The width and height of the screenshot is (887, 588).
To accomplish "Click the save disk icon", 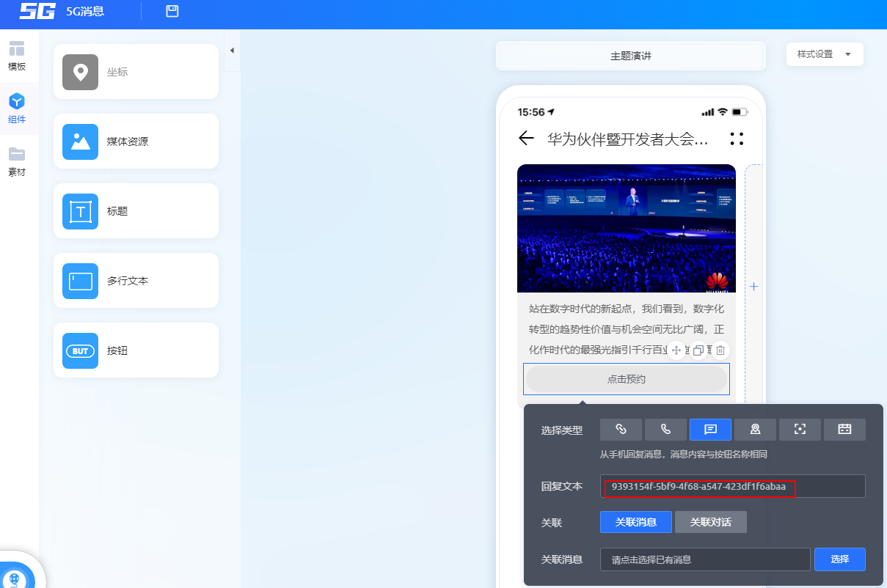I will click(x=172, y=11).
